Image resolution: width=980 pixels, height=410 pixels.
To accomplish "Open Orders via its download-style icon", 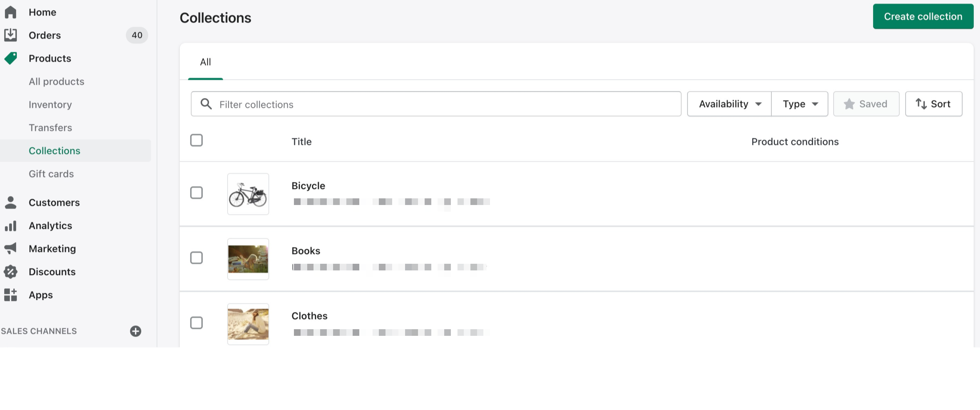I will tap(10, 35).
